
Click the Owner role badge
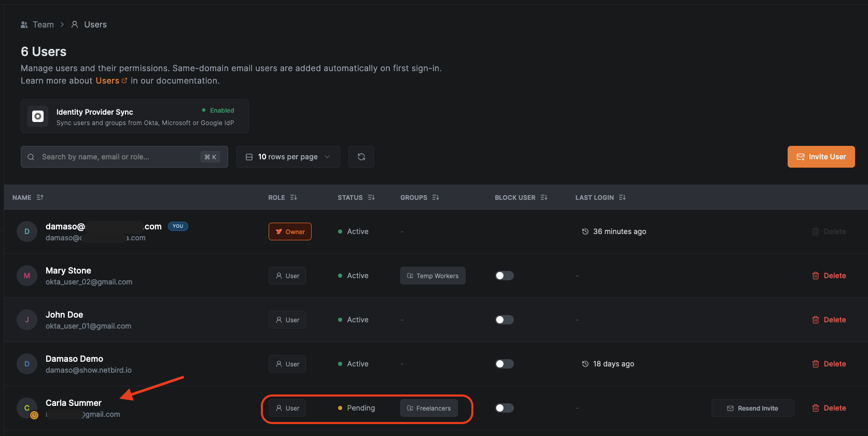tap(290, 231)
